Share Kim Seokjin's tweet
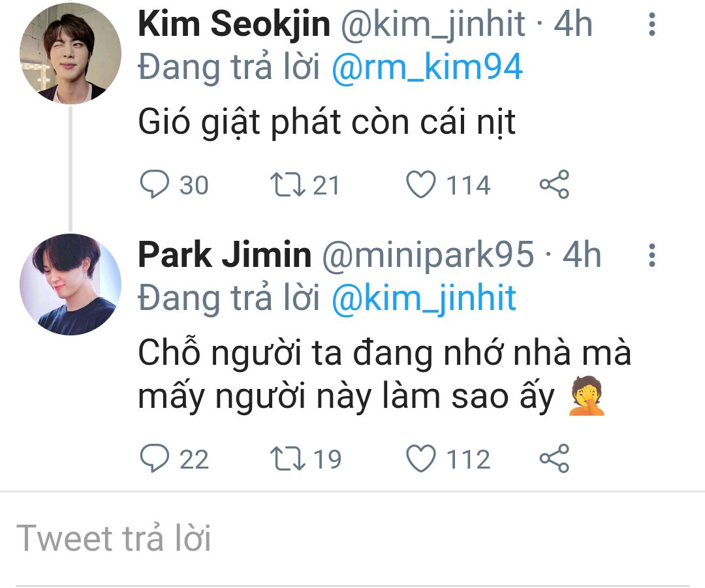Screen dimensions: 705x588 coord(554,185)
